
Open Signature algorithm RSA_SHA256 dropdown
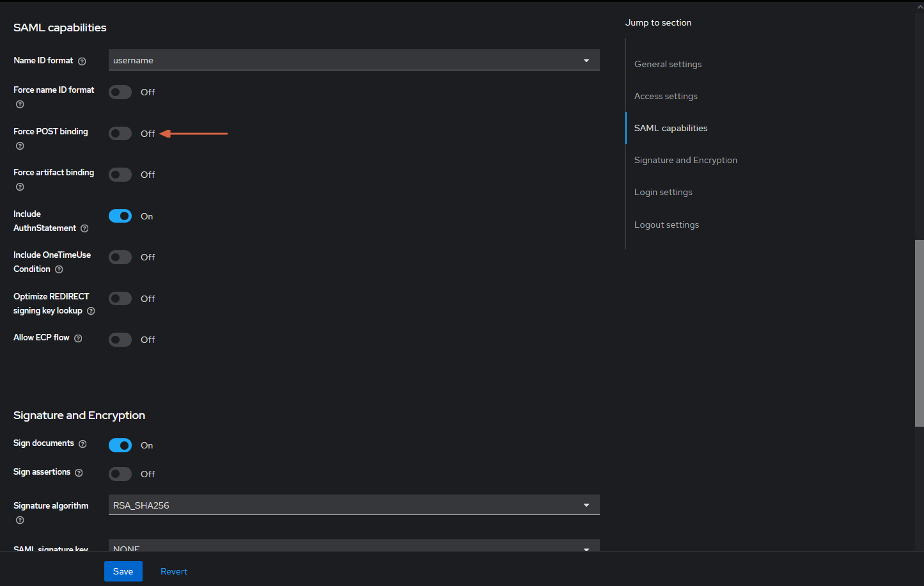pyautogui.click(x=354, y=505)
